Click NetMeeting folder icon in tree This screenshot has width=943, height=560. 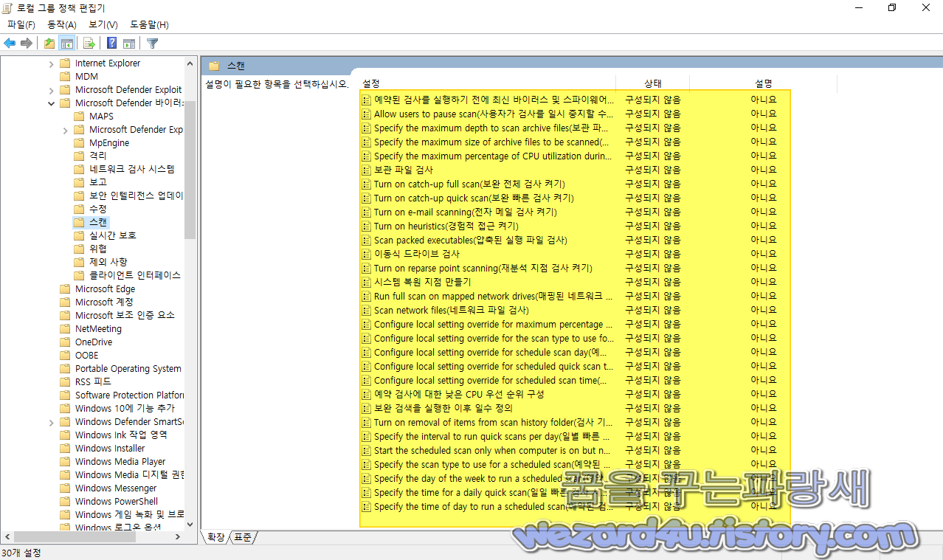coord(65,329)
